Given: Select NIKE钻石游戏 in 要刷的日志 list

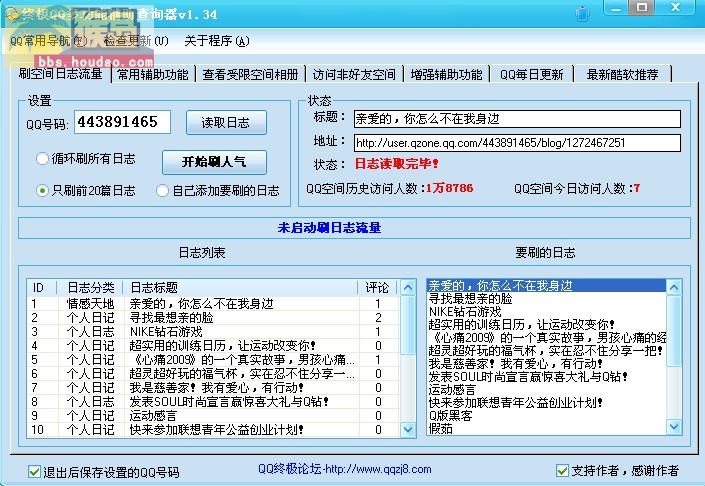Looking at the screenshot, I should pos(547,312).
